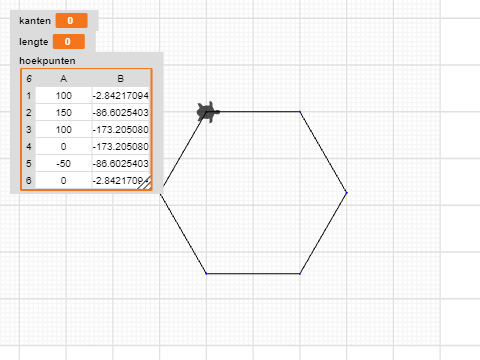Click the kanten variable label

(35, 21)
